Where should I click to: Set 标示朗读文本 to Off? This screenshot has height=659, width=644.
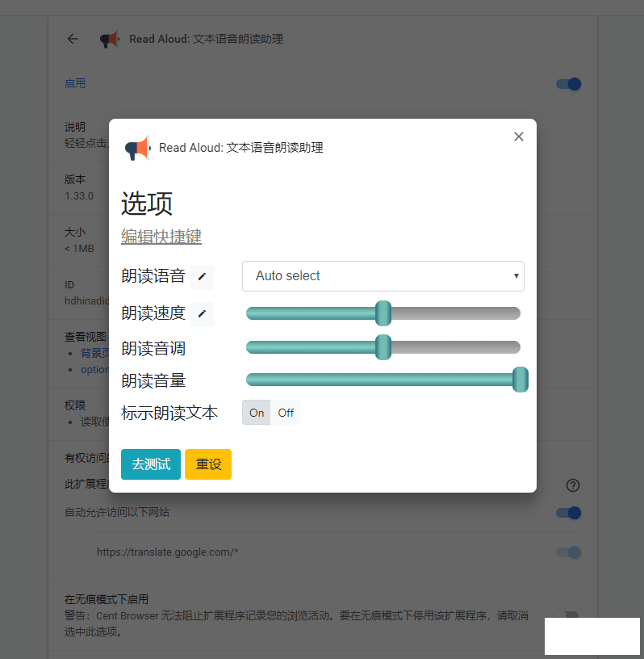point(286,413)
